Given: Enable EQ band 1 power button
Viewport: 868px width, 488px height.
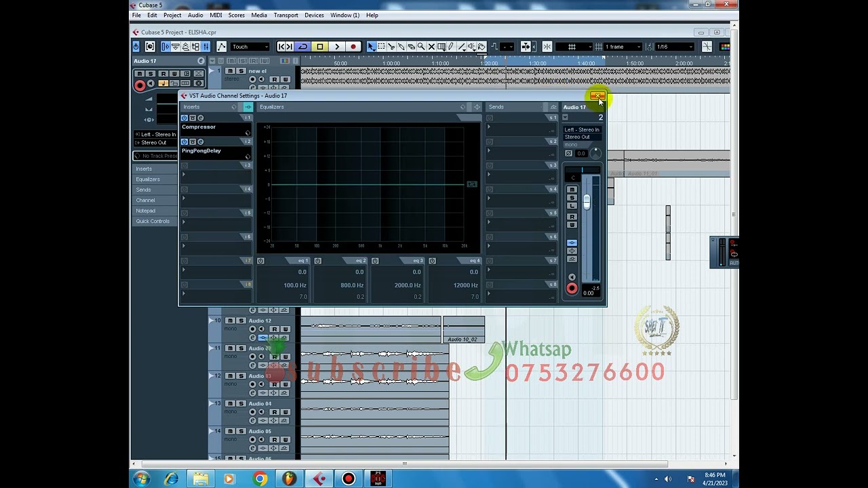Looking at the screenshot, I should [x=260, y=261].
